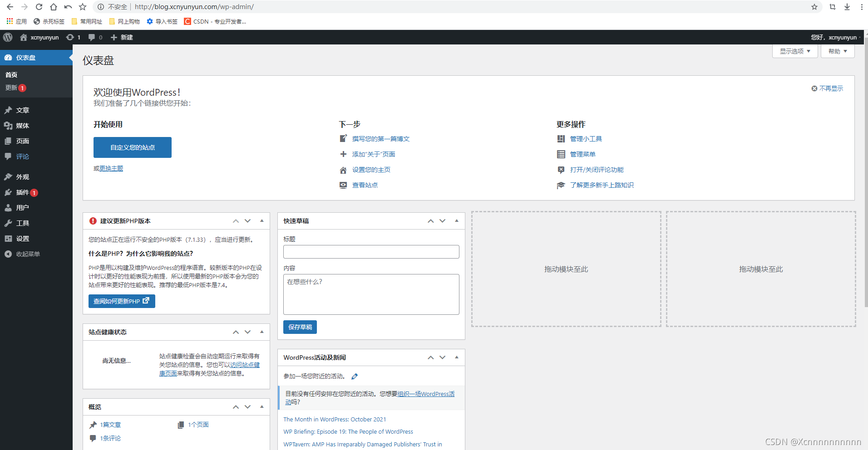This screenshot has height=450, width=868.
Task: Open the 应用 apps grid in bookmarks bar
Action: coord(17,21)
